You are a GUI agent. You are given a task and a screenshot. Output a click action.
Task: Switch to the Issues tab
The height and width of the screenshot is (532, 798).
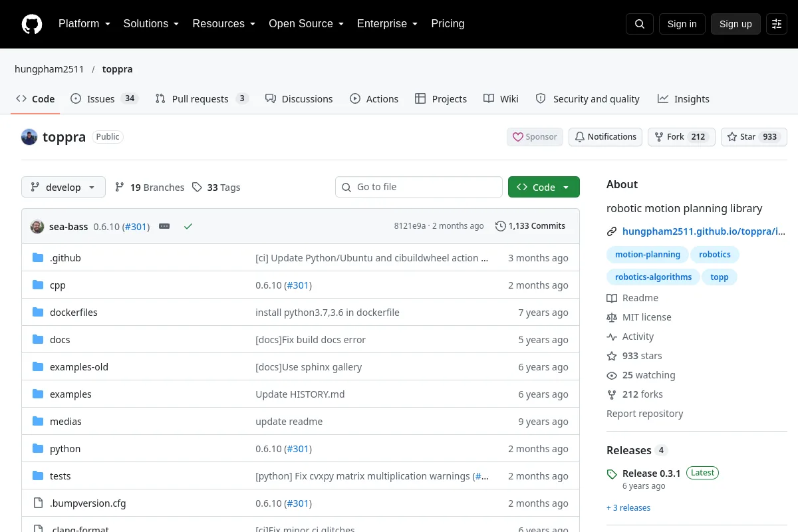pyautogui.click(x=104, y=99)
